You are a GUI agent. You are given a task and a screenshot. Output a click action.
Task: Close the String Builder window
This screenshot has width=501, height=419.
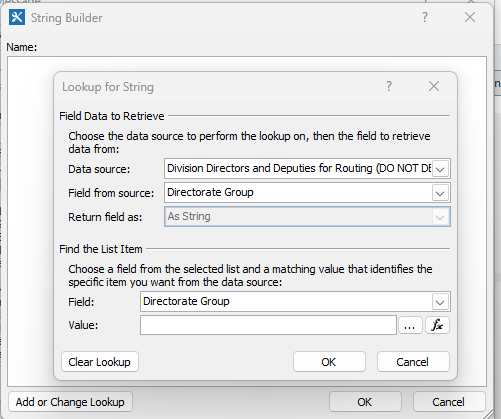click(x=470, y=17)
